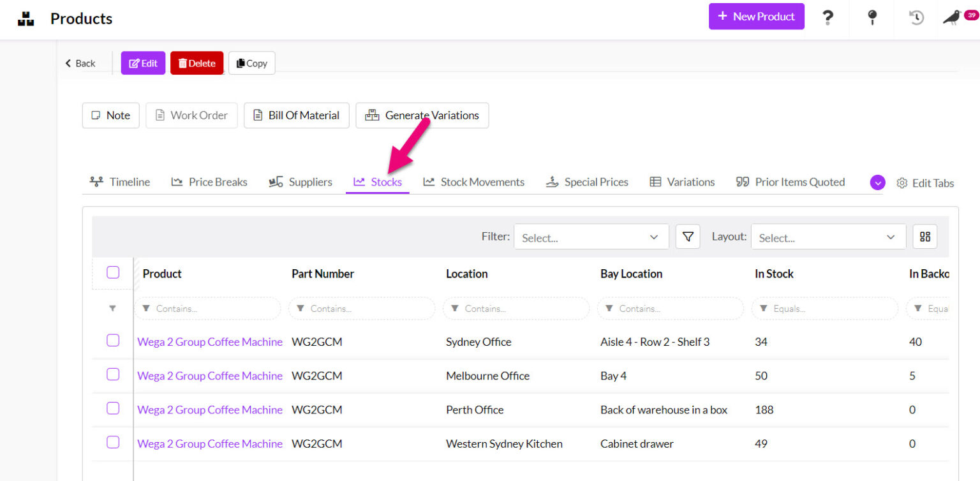The image size is (980, 481).
Task: Open the Filter select dropdown
Action: [x=590, y=237]
